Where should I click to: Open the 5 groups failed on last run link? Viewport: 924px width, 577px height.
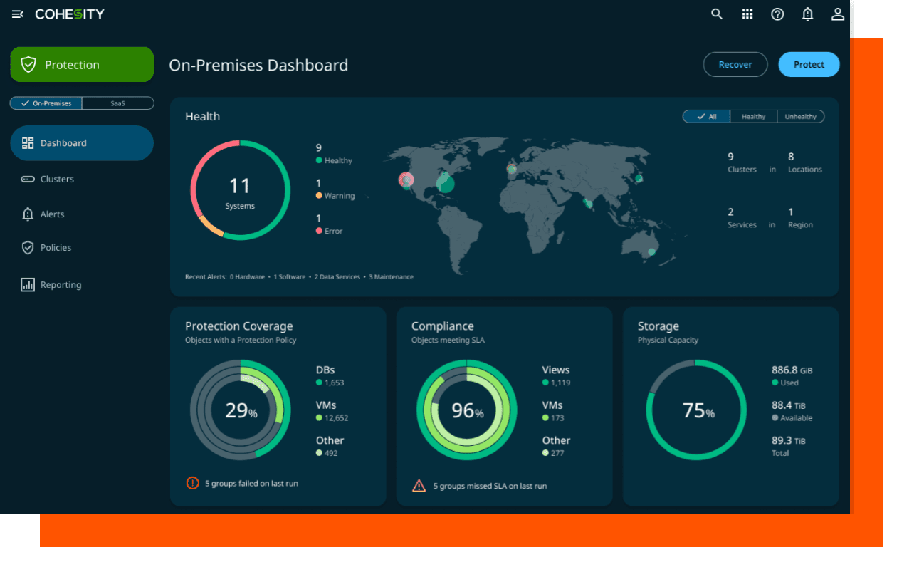tap(251, 484)
